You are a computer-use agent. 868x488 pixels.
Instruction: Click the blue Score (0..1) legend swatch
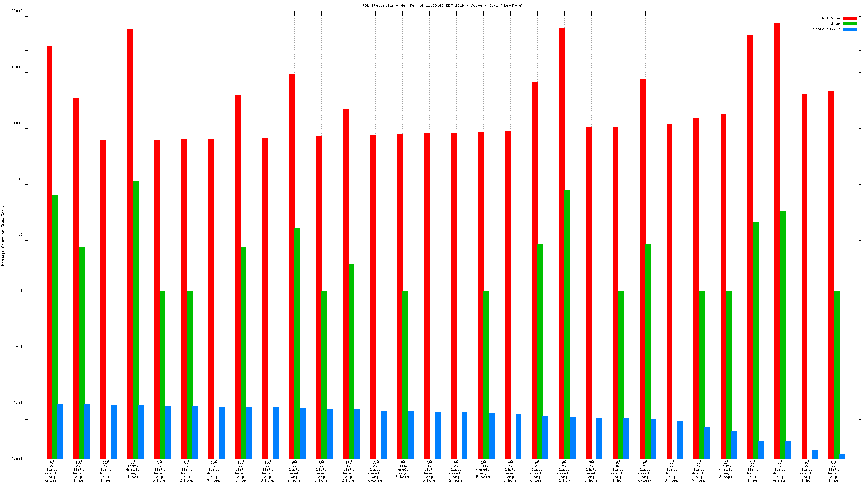(x=849, y=29)
